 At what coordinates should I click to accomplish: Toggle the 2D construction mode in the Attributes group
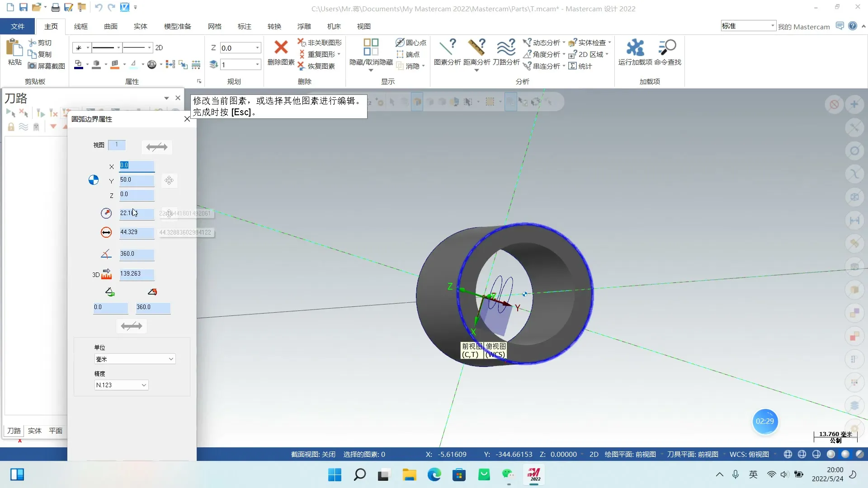(x=159, y=47)
